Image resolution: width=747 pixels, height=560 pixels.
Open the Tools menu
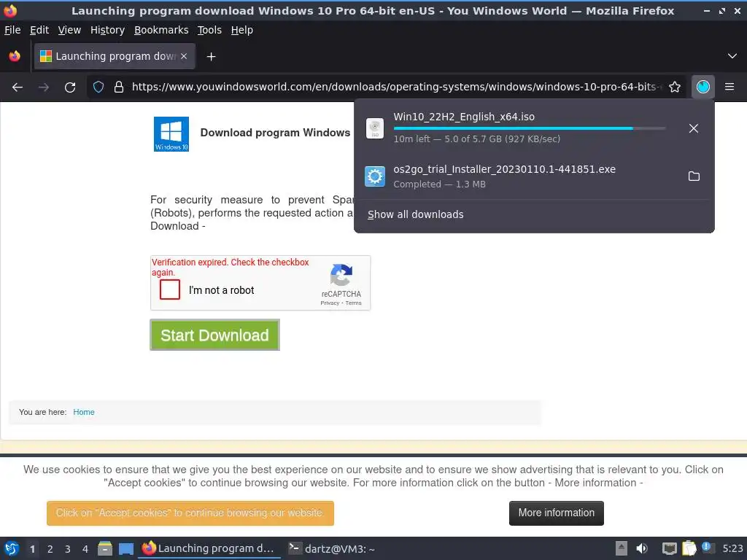click(x=209, y=30)
